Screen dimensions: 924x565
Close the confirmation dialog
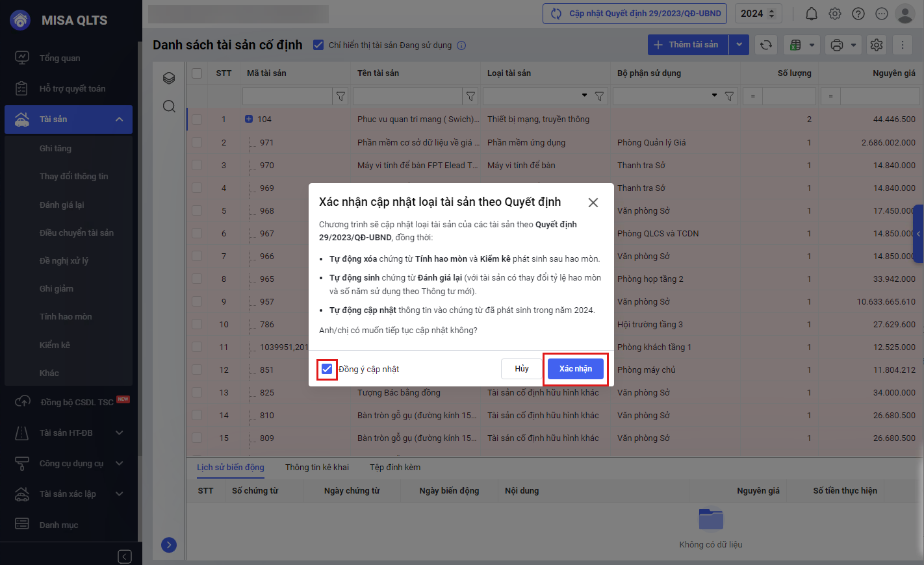593,203
